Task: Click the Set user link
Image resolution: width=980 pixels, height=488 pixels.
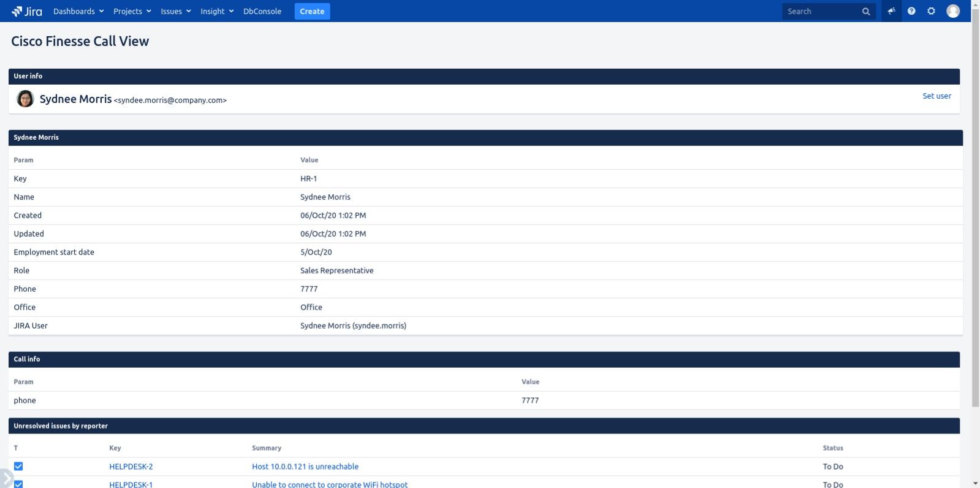Action: click(x=936, y=96)
